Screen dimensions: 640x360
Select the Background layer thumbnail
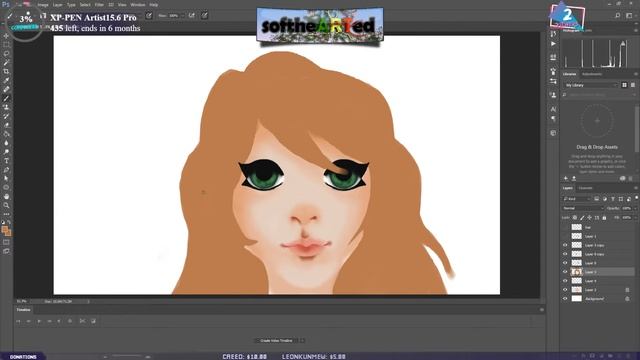click(576, 299)
